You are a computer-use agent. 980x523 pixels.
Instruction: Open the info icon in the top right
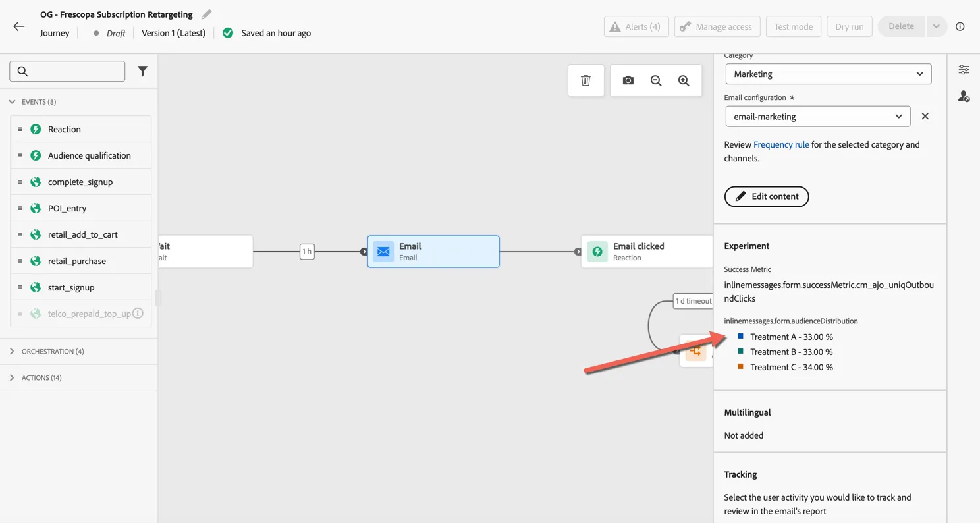[x=960, y=26]
